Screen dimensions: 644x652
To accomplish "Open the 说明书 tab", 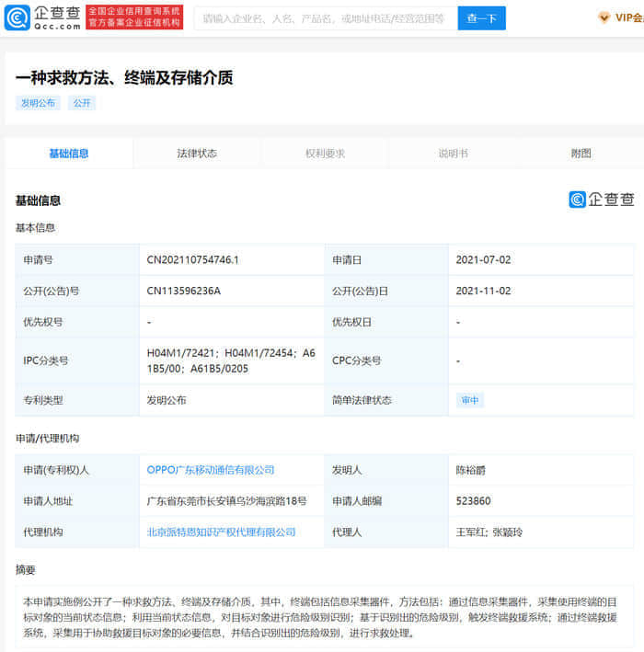I will tap(454, 154).
